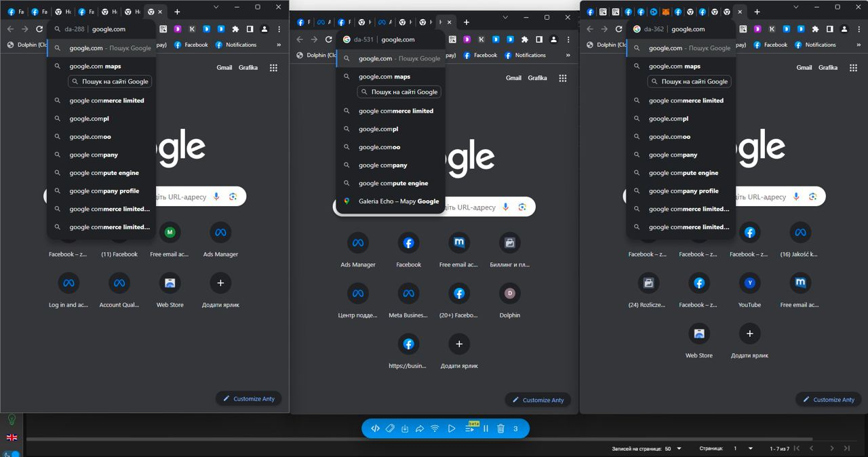Expand tab search chevron in da-362 window
This screenshot has width=868, height=457.
796,7
